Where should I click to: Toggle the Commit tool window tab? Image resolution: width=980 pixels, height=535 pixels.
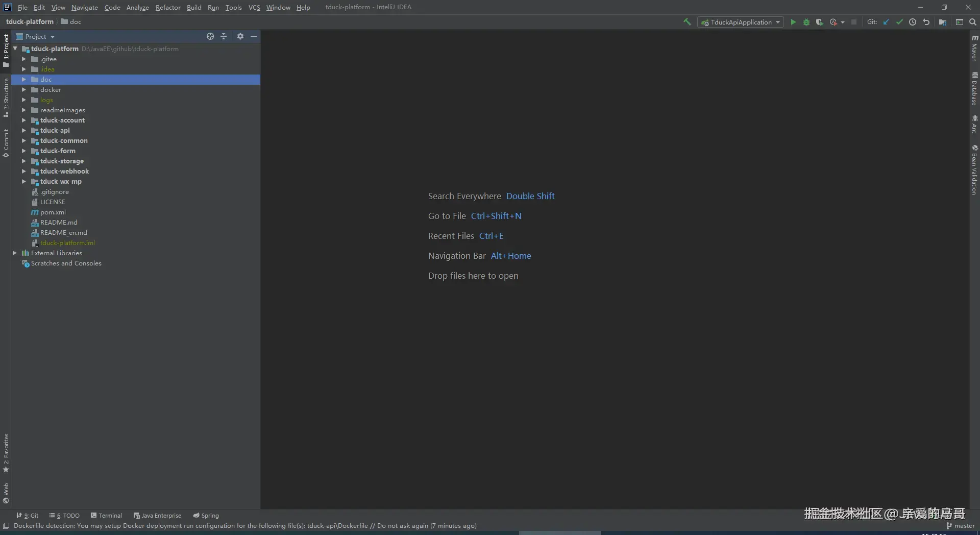pyautogui.click(x=6, y=143)
